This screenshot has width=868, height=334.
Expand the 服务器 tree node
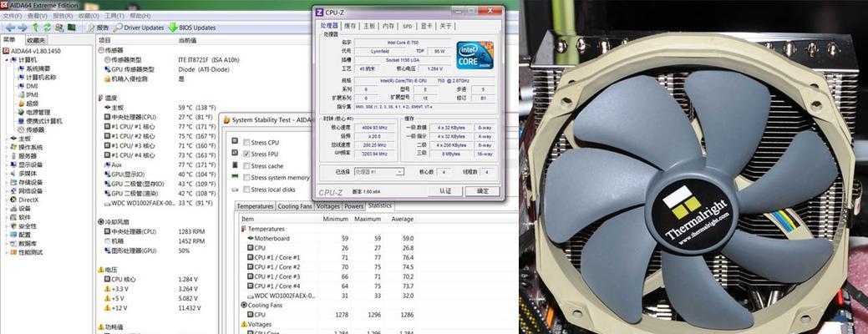(x=6, y=156)
